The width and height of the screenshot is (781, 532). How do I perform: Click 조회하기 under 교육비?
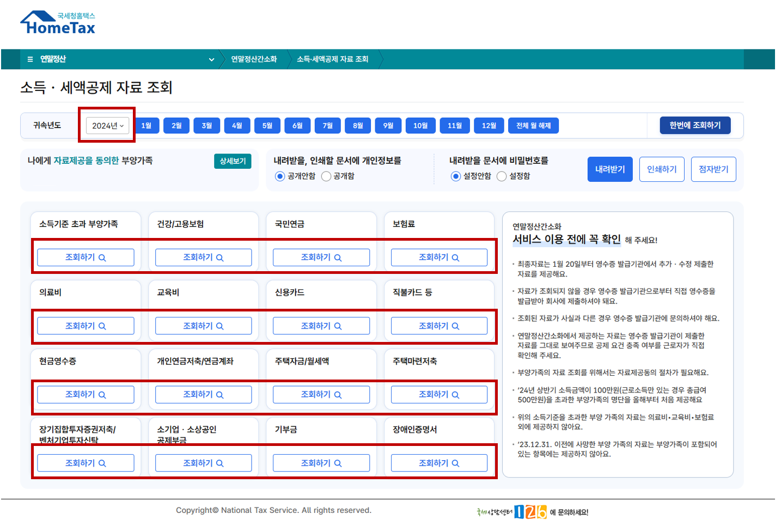pyautogui.click(x=204, y=326)
